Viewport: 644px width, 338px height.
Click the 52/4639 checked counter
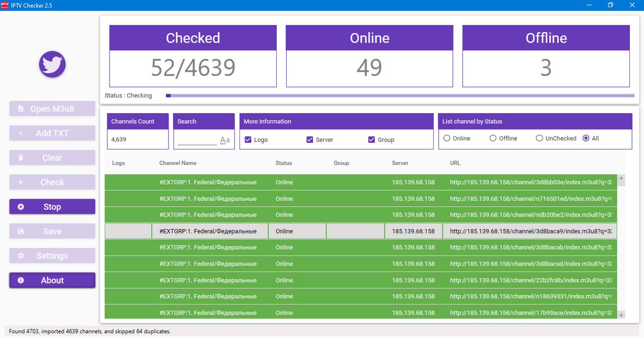(x=193, y=68)
